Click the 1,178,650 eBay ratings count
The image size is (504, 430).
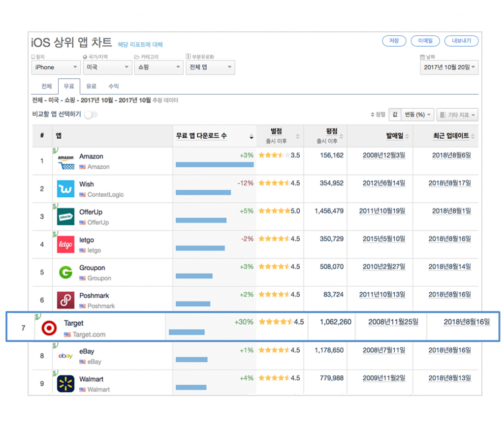329,350
